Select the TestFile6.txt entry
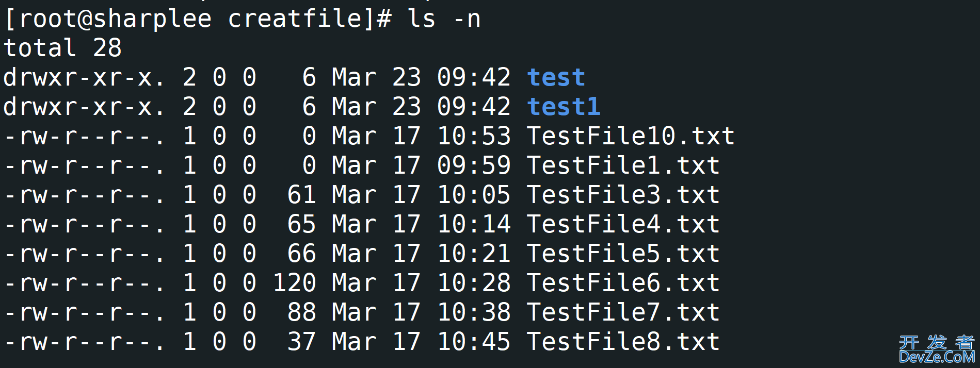The width and height of the screenshot is (980, 368). 623,283
